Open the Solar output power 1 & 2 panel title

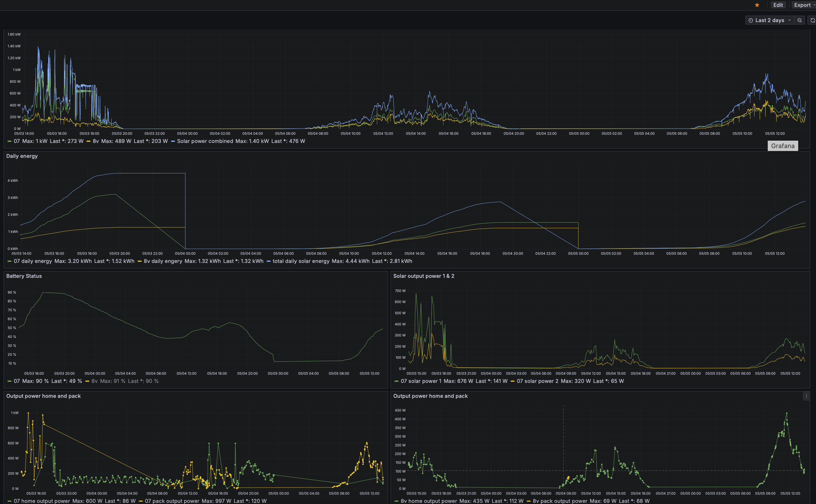click(423, 276)
